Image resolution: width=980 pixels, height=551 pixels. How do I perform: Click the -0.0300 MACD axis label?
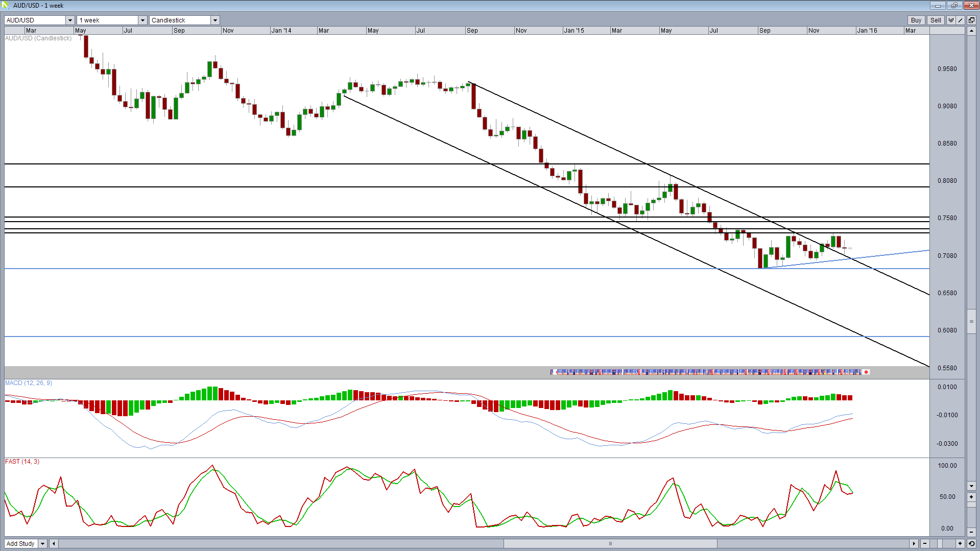coord(947,444)
